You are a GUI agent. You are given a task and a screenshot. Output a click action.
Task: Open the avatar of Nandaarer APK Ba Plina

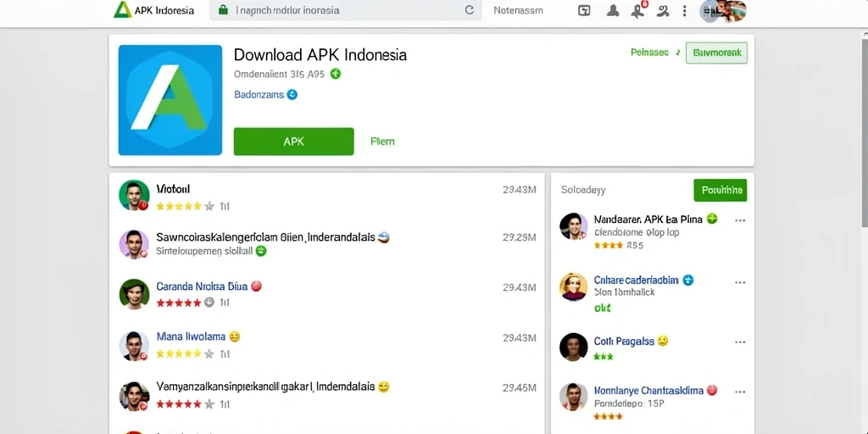tap(574, 225)
